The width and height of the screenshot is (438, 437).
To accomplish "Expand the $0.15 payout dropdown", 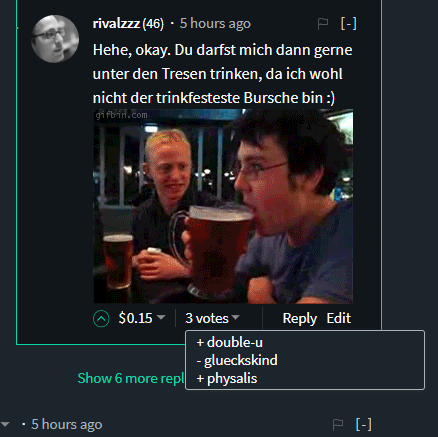I will [x=142, y=318].
